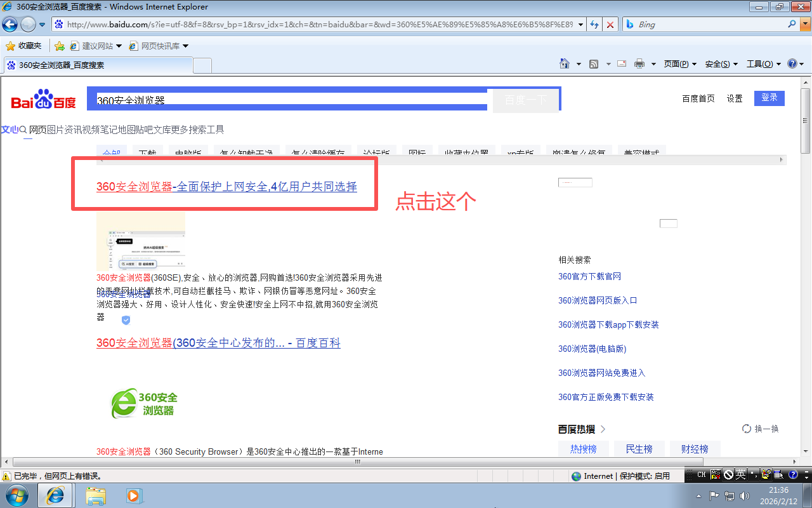Open the 收藏夹 favorites star icon

11,45
